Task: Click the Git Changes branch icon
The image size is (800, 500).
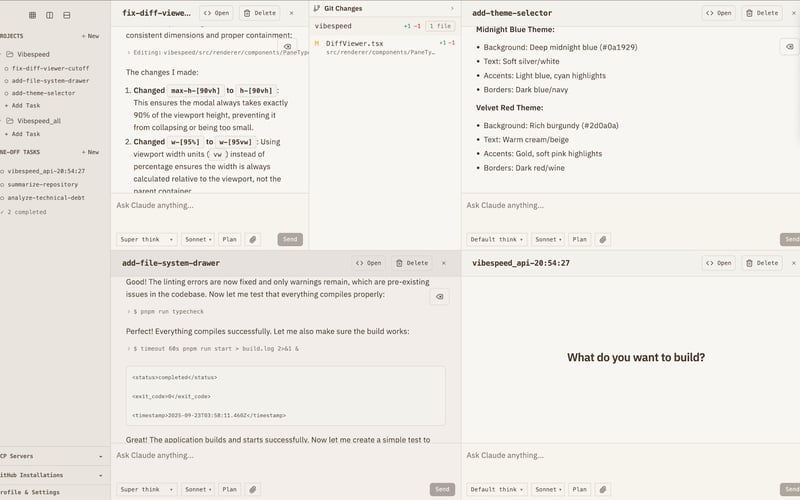Action: [x=317, y=9]
